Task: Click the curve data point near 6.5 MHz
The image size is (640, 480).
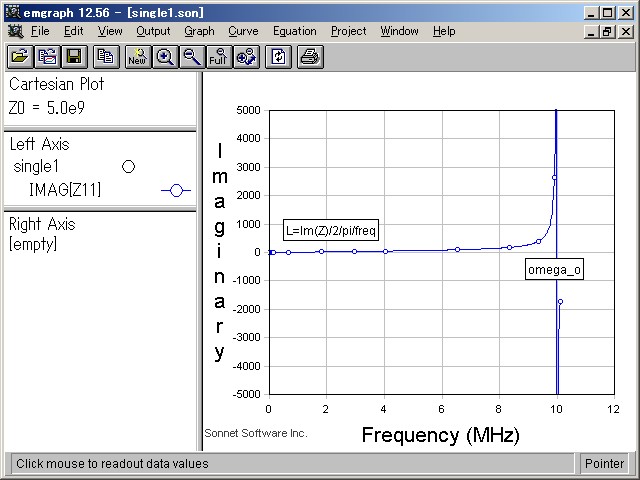Action: [458, 249]
